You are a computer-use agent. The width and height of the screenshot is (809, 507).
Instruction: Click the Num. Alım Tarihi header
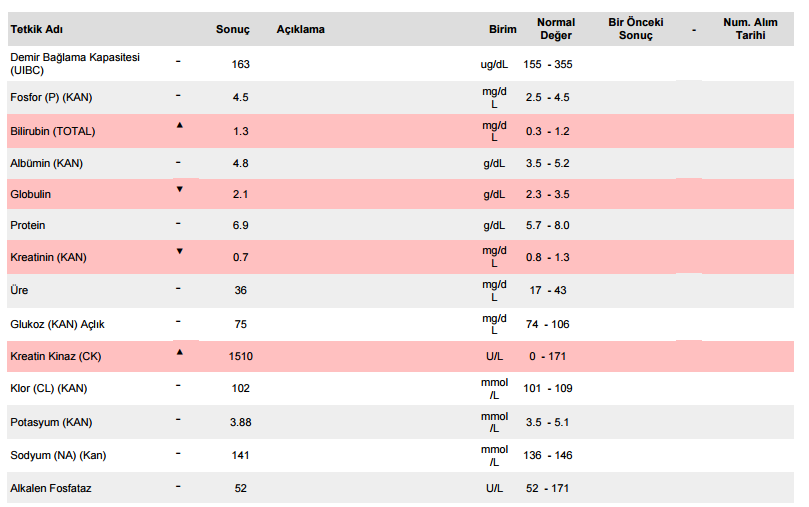tap(750, 29)
